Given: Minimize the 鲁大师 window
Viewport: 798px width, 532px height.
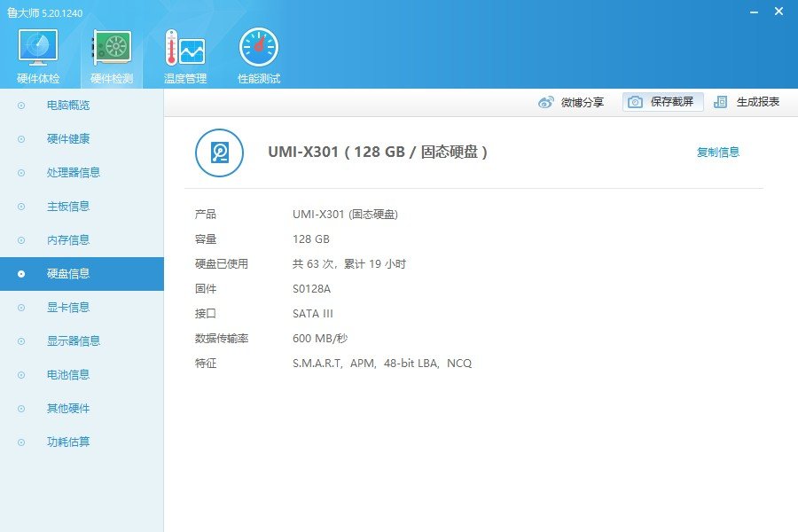Looking at the screenshot, I should pos(755,12).
